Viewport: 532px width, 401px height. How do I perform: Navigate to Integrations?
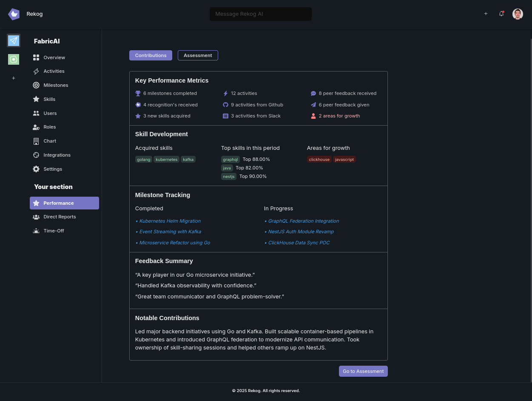pyautogui.click(x=57, y=155)
